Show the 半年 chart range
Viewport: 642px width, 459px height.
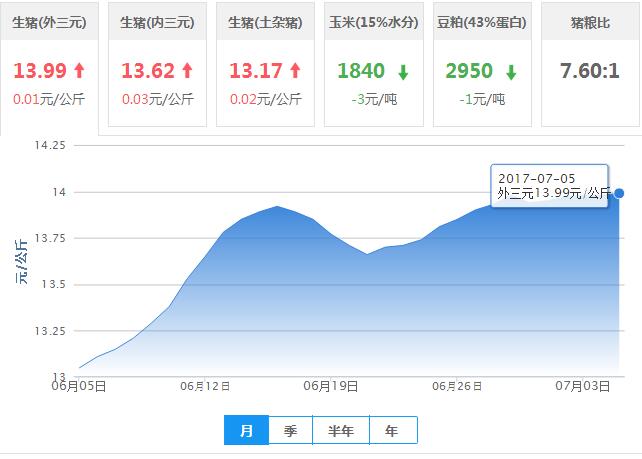click(x=341, y=431)
